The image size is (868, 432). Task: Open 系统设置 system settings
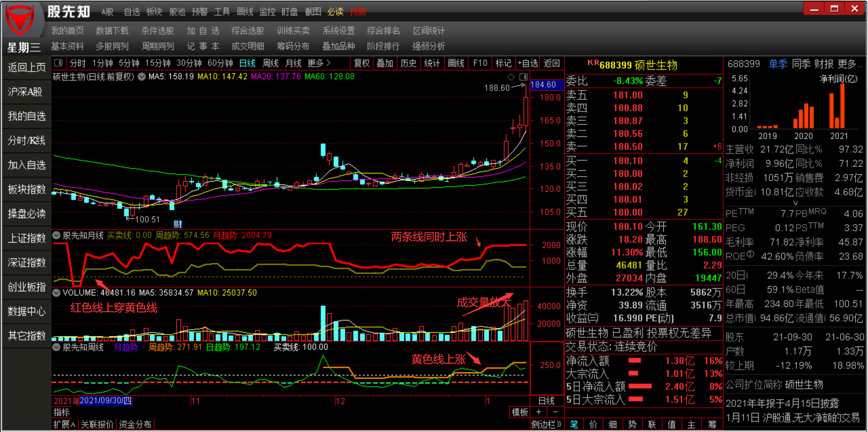point(339,31)
